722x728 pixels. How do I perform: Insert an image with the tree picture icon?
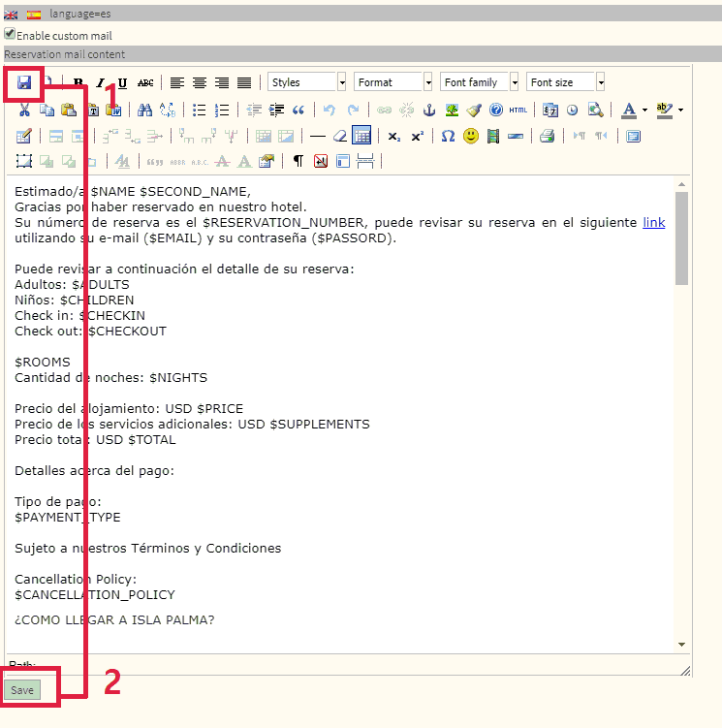pyautogui.click(x=452, y=110)
